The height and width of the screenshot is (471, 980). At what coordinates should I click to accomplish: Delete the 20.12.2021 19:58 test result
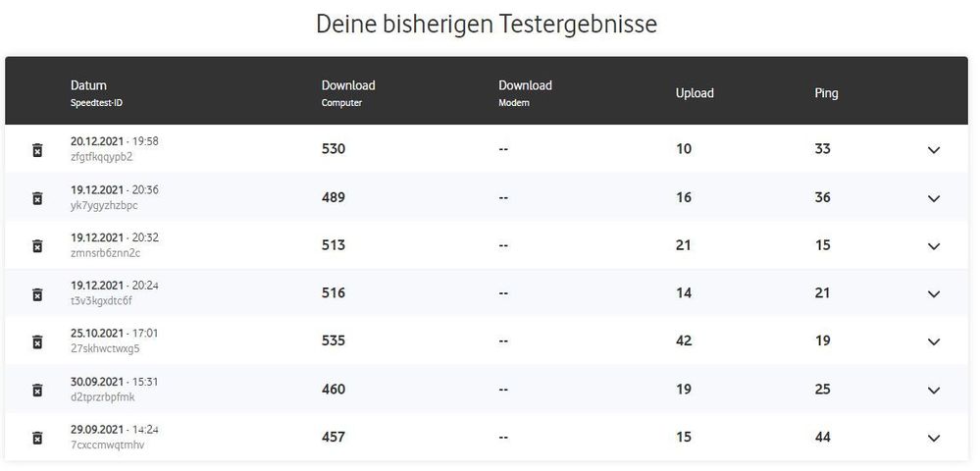[x=37, y=150]
